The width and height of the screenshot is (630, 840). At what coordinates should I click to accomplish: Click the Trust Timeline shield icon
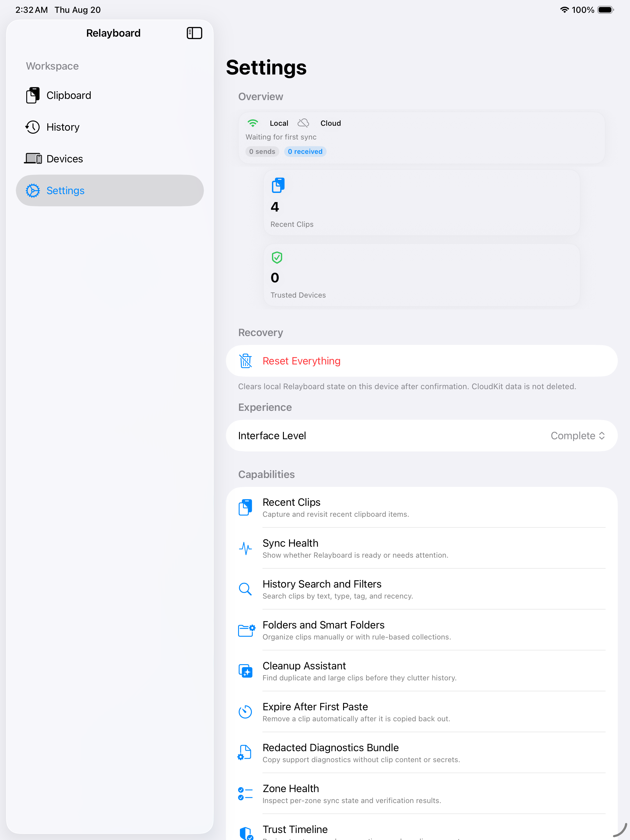click(x=246, y=833)
